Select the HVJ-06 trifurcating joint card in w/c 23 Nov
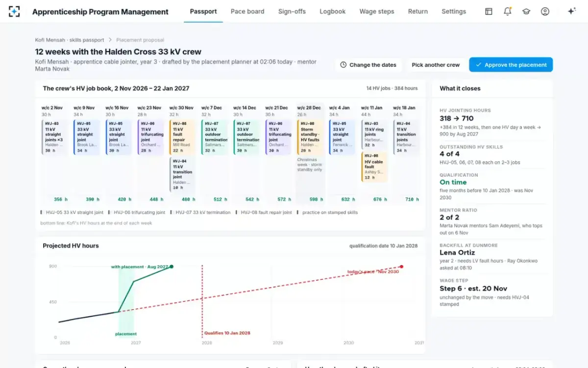This screenshot has width=588, height=368. [151, 137]
